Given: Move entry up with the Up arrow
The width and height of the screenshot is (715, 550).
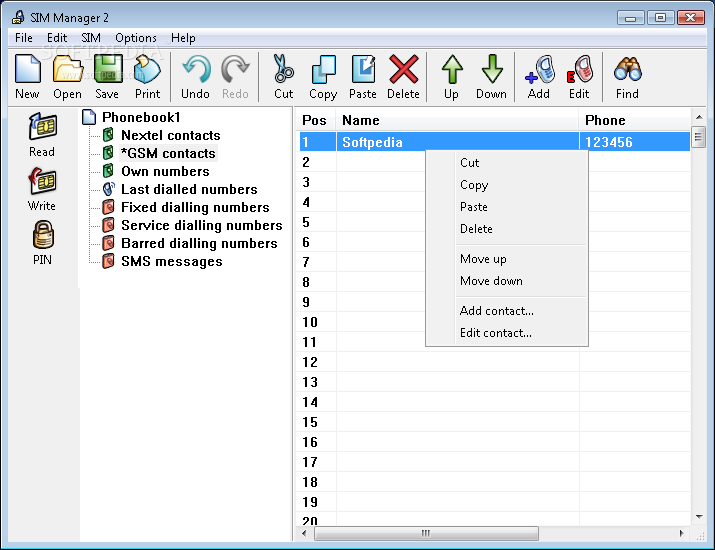Looking at the screenshot, I should [x=452, y=69].
